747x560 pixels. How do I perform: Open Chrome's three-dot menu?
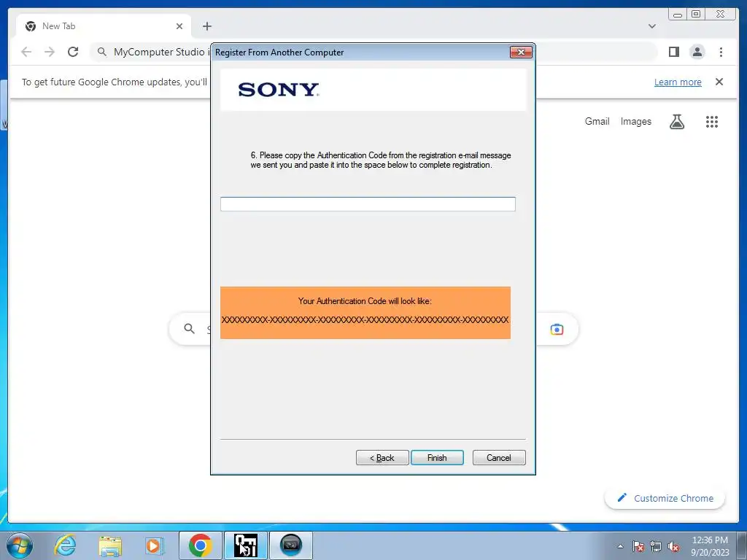(721, 52)
